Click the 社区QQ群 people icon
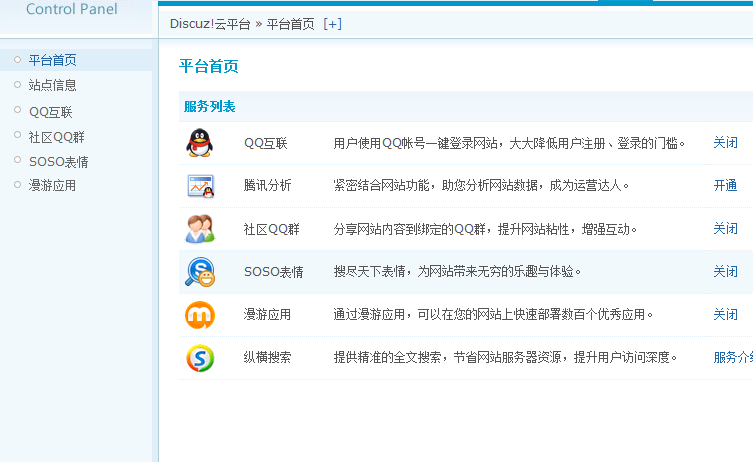This screenshot has height=462, width=753. pyautogui.click(x=200, y=229)
